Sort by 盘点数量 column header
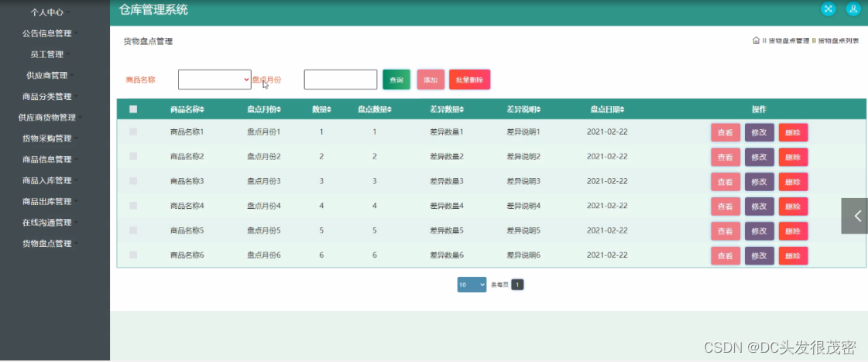 tap(375, 109)
